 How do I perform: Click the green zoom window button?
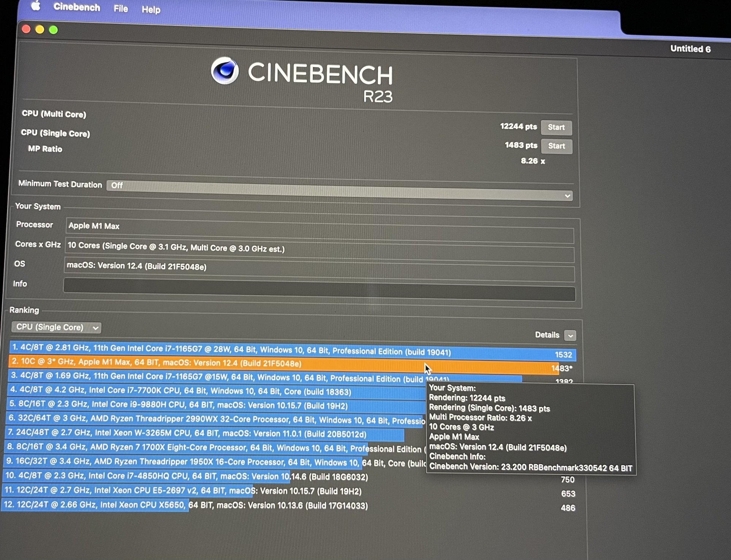pos(53,30)
